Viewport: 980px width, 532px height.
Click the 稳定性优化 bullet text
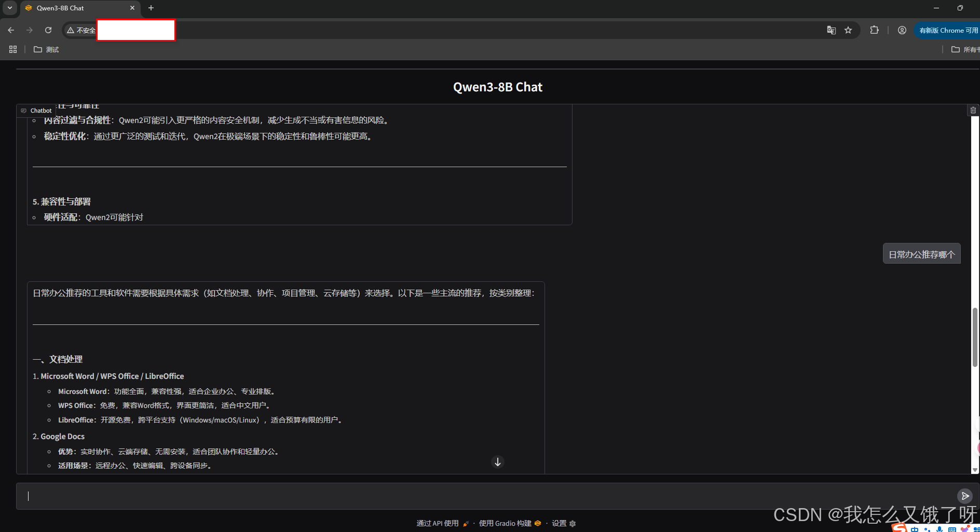[x=209, y=137]
